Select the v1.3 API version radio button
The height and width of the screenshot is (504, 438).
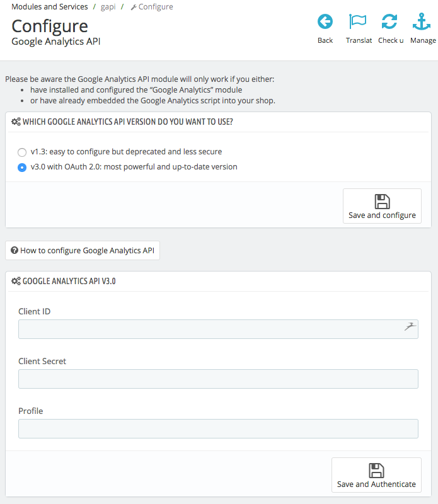(22, 152)
